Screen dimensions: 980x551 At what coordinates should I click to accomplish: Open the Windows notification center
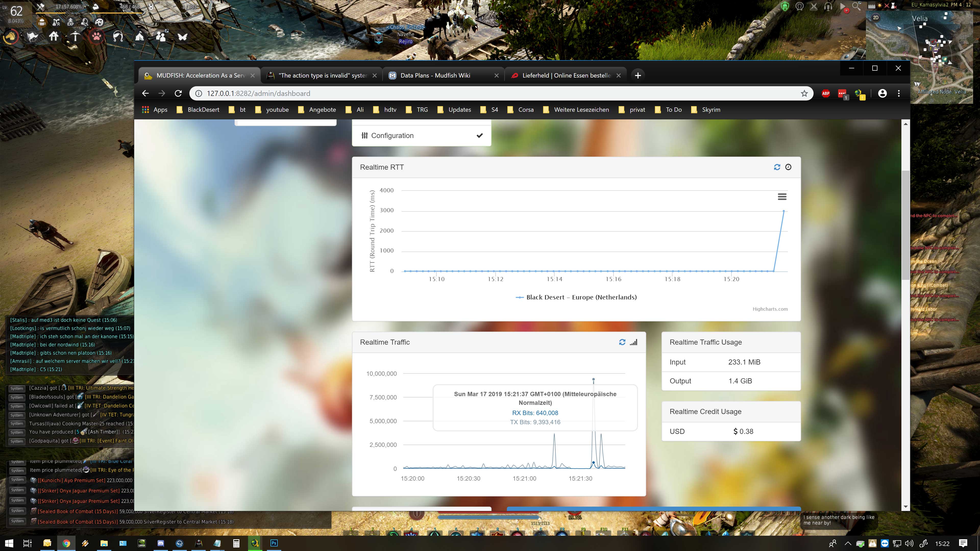pos(963,543)
